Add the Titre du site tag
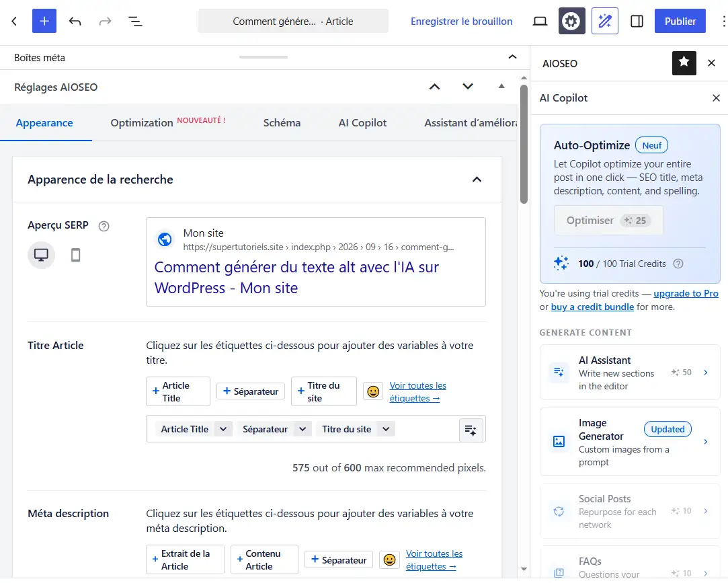 coord(324,391)
